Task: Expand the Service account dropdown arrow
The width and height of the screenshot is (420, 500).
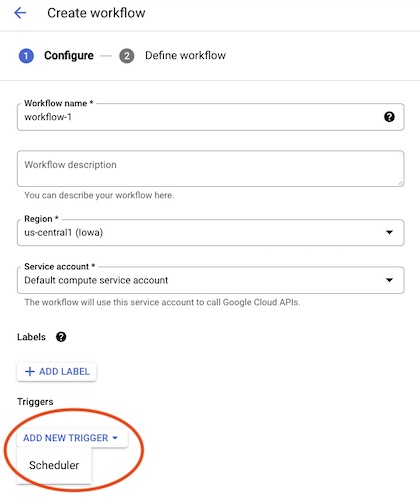Action: point(389,280)
